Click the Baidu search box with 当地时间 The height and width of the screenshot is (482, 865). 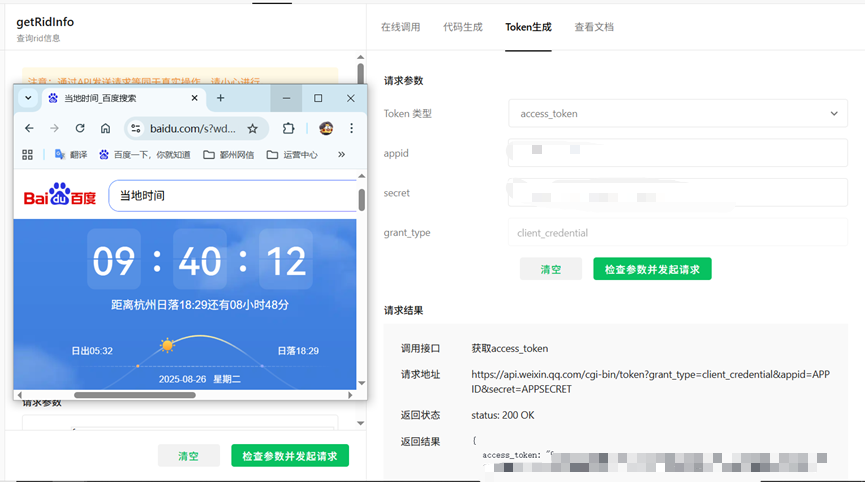coord(230,196)
